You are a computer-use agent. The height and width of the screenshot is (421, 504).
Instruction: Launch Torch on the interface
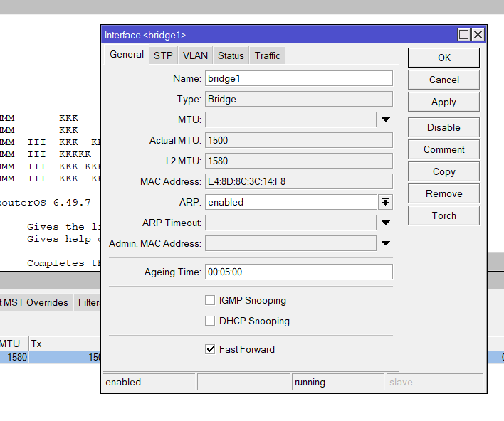443,215
